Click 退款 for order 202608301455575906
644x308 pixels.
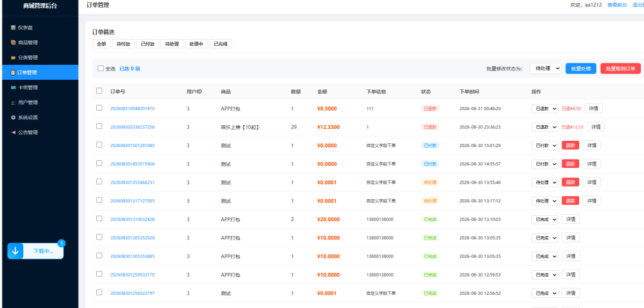pyautogui.click(x=570, y=164)
